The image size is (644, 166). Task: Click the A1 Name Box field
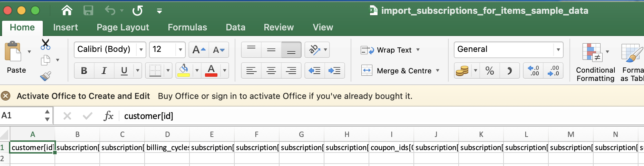tap(21, 116)
